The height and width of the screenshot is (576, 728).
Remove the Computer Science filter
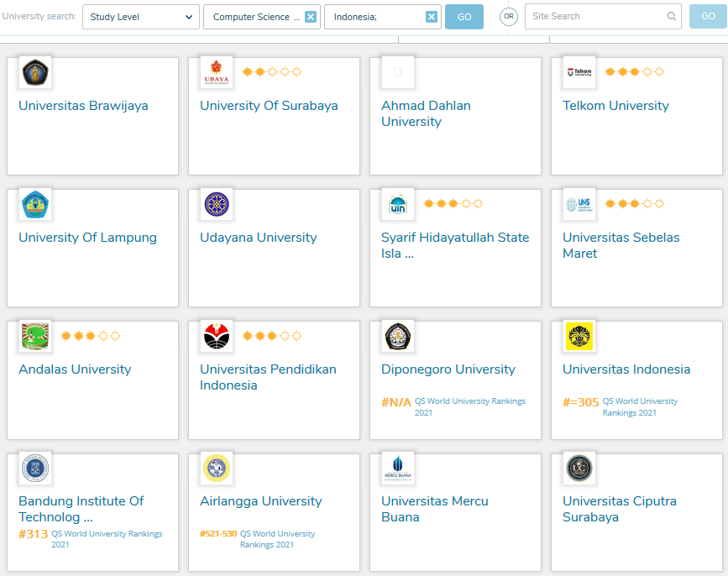click(311, 17)
